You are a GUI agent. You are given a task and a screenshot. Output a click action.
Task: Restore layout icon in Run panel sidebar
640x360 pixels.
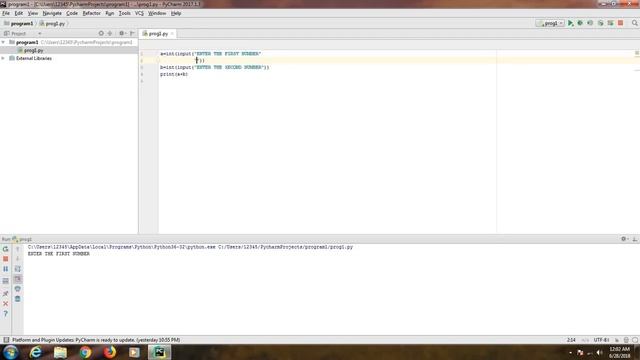[x=6, y=281]
